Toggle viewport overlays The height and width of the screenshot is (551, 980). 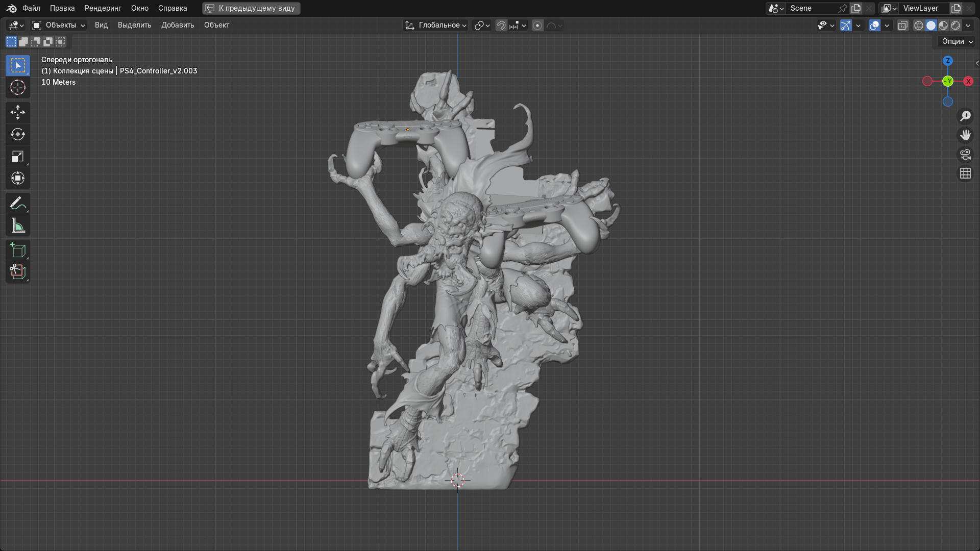pyautogui.click(x=874, y=26)
